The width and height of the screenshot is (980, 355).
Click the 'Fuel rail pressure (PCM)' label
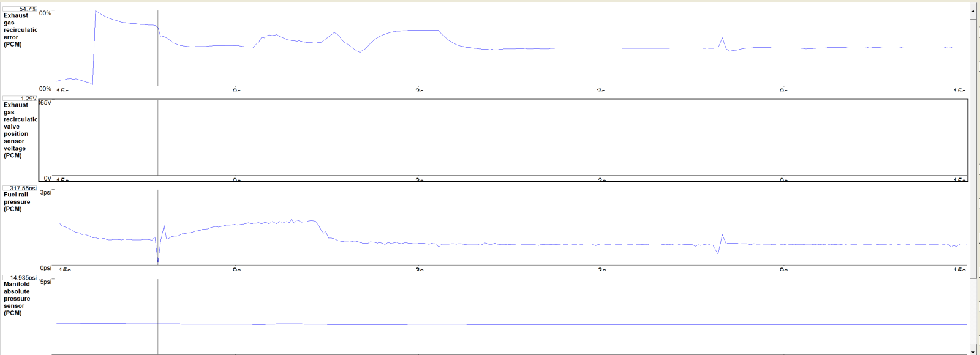(x=17, y=202)
